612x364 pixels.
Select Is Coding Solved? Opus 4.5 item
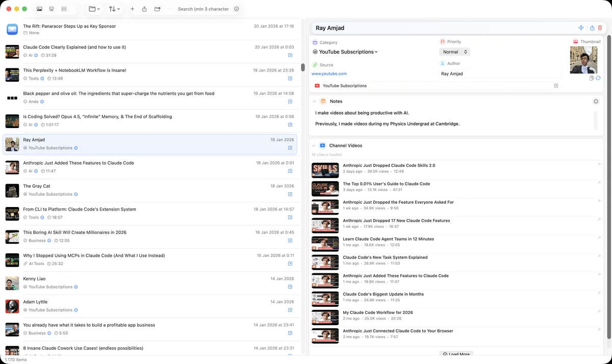pos(150,120)
